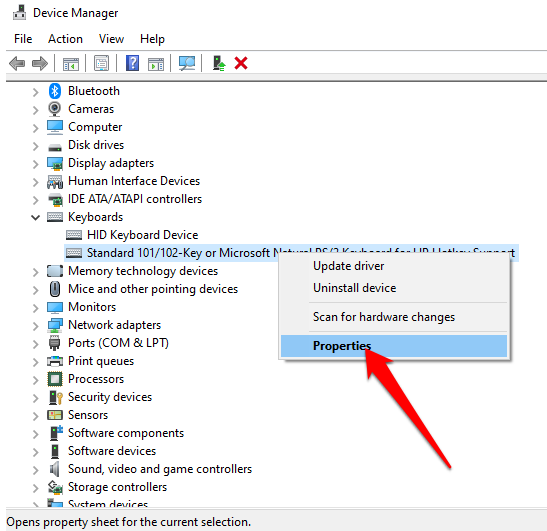Click the Forward arrow toolbar icon
Image resolution: width=547 pixels, height=531 pixels.
tap(40, 63)
